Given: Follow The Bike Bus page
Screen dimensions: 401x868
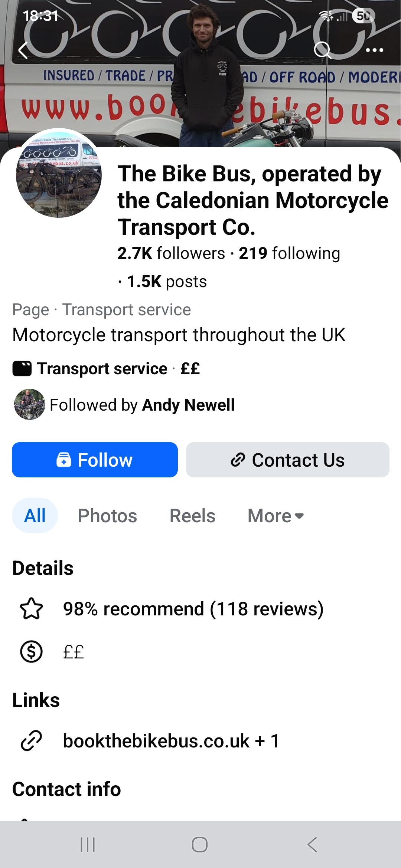Looking at the screenshot, I should (x=95, y=460).
